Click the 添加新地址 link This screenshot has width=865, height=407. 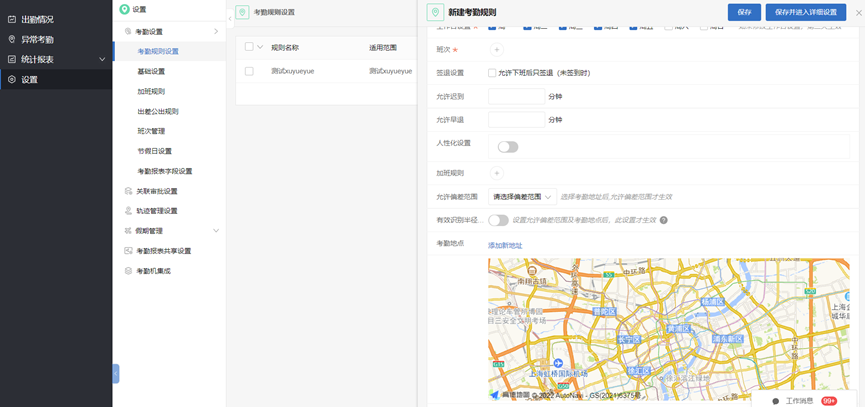point(505,246)
